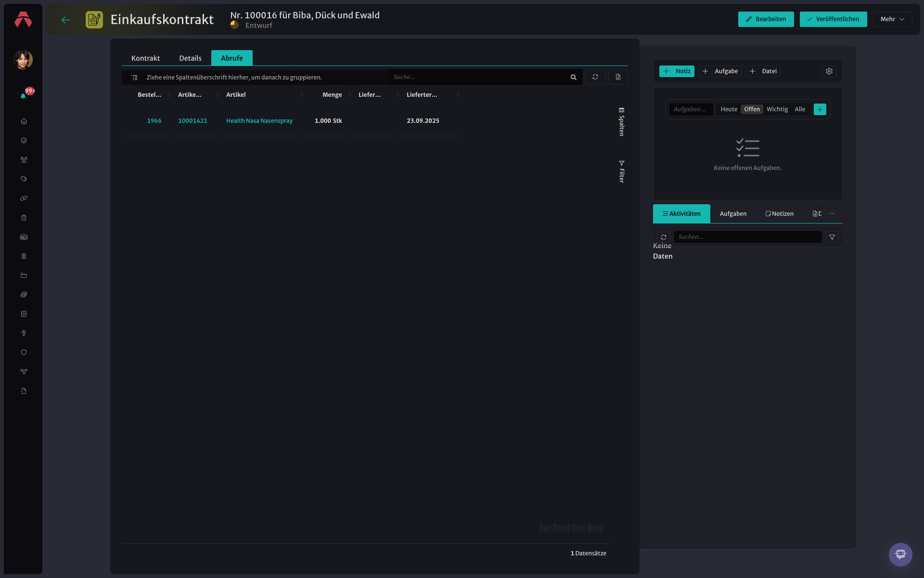Open the lightbulb icon in sidebar
Screen dimensions: 924x578
tap(24, 333)
